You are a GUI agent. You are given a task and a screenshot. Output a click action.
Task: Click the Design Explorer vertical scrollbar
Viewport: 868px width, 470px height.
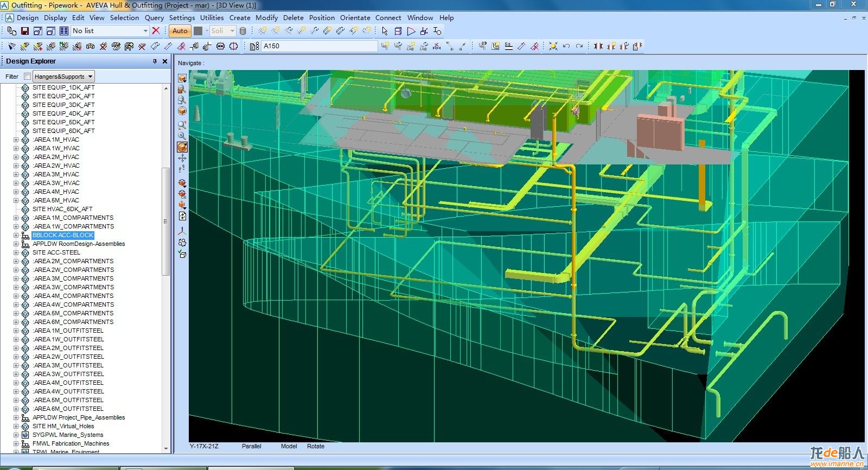coord(166,221)
